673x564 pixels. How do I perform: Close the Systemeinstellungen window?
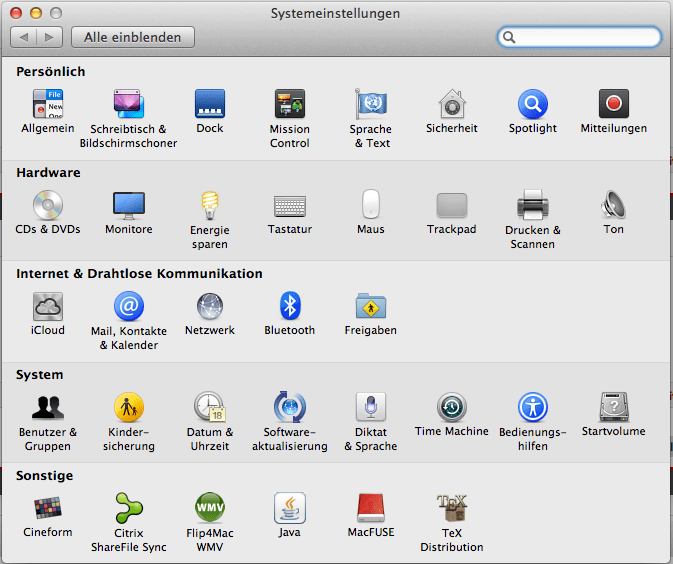click(16, 13)
